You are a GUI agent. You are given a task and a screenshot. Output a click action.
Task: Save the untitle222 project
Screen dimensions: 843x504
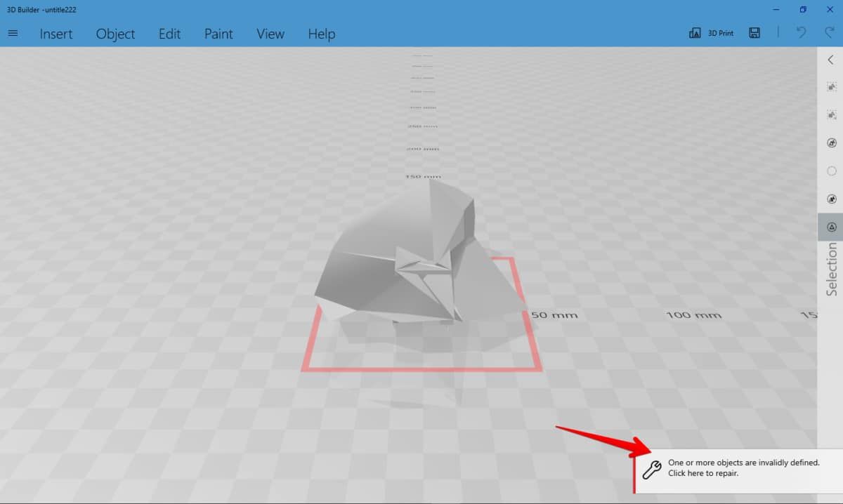[x=754, y=32]
